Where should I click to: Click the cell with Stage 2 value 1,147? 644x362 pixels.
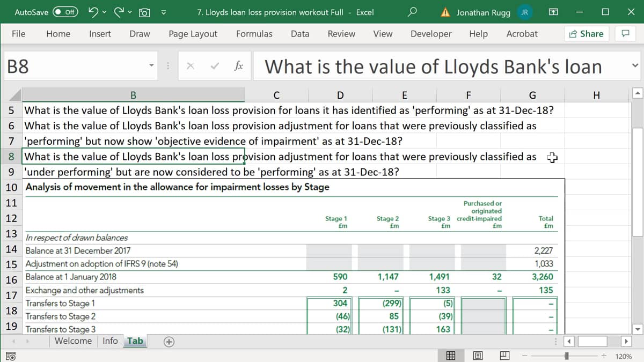(x=387, y=277)
